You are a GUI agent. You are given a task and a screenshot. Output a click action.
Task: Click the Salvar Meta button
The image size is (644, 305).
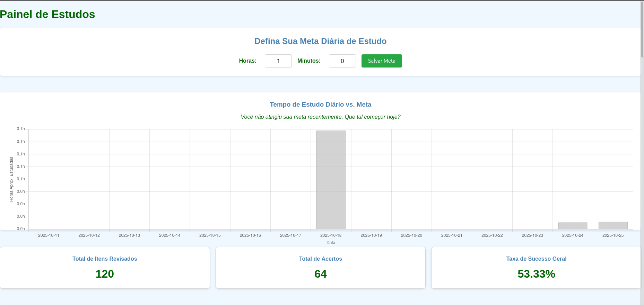click(x=381, y=61)
